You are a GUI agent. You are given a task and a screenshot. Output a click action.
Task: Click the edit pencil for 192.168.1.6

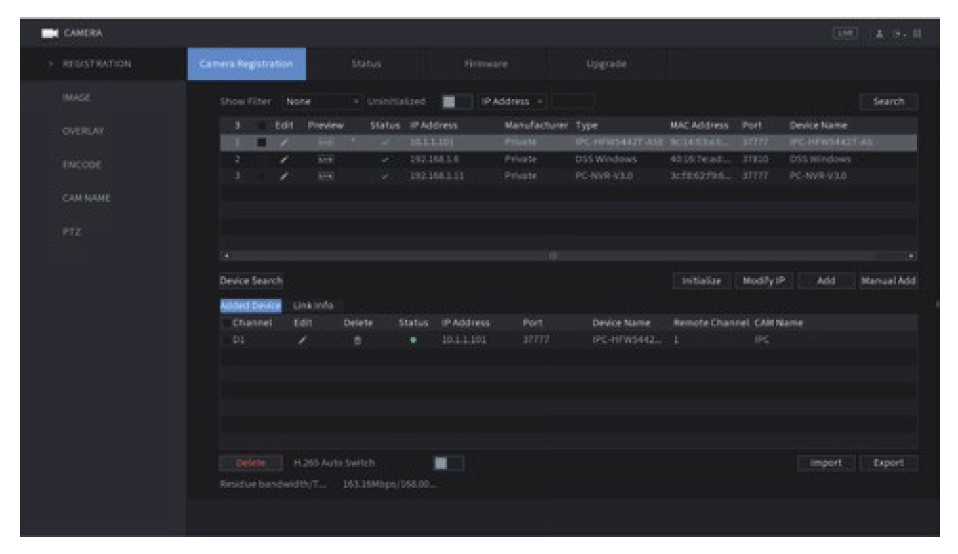click(x=284, y=158)
